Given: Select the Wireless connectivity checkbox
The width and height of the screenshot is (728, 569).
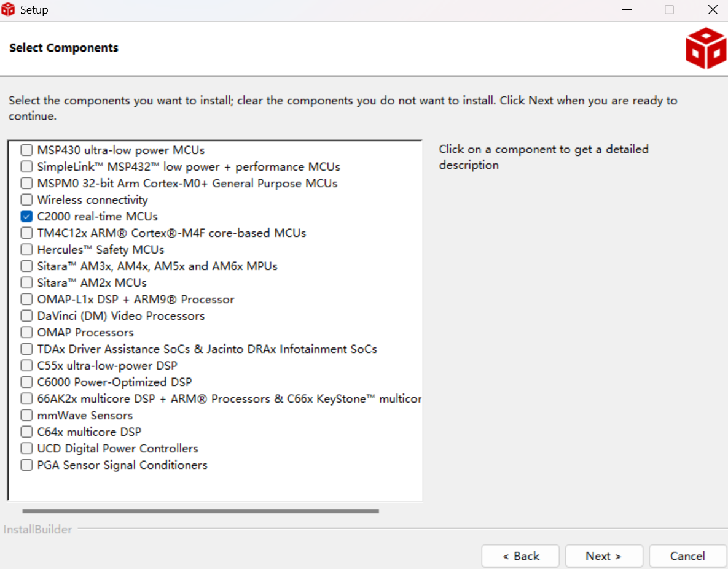Looking at the screenshot, I should (x=26, y=199).
